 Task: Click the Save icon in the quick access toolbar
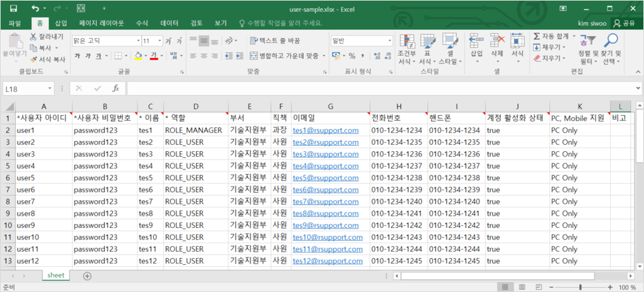point(13,8)
